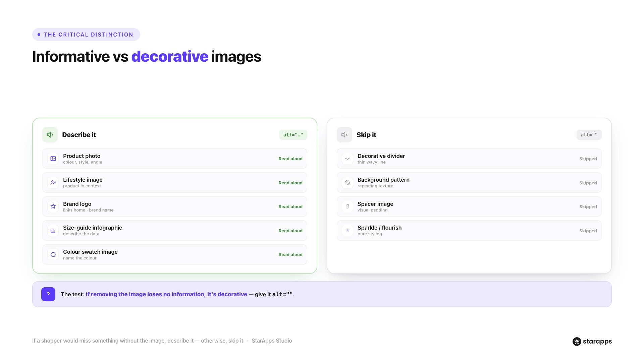Click Read aloud on Size-guide infographic row

290,231
